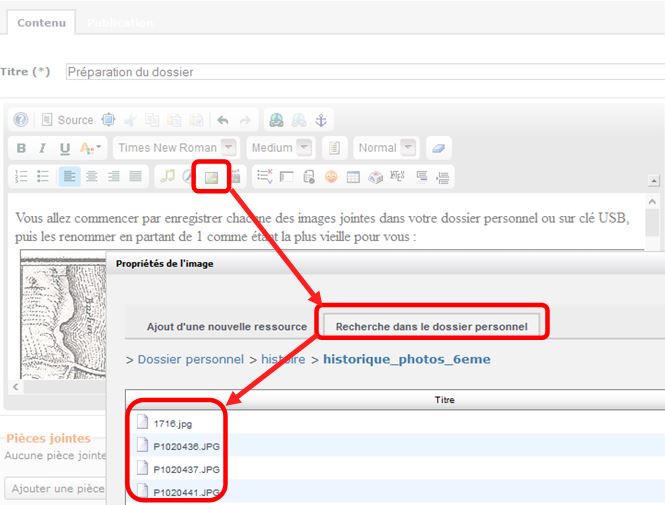Toggle Italic formatting

(43, 148)
